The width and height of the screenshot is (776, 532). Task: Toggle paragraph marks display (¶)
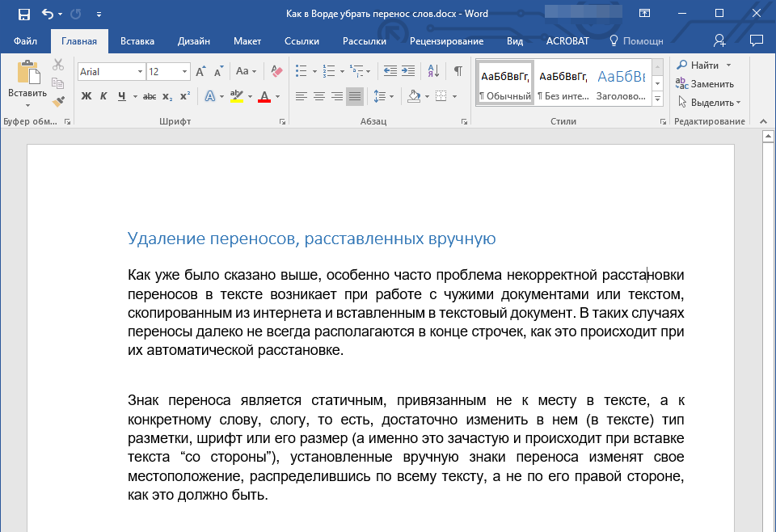click(x=458, y=71)
